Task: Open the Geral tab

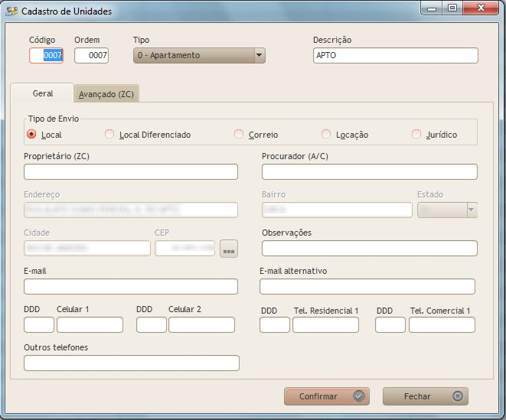Action: (43, 93)
